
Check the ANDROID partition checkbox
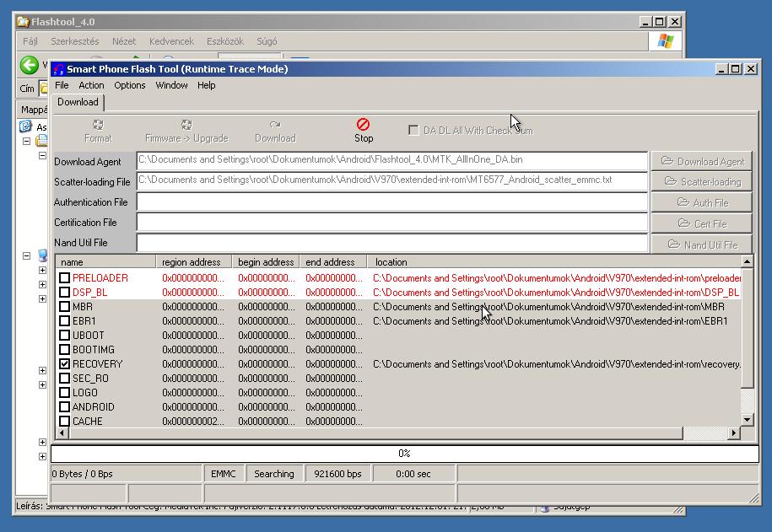tap(64, 406)
